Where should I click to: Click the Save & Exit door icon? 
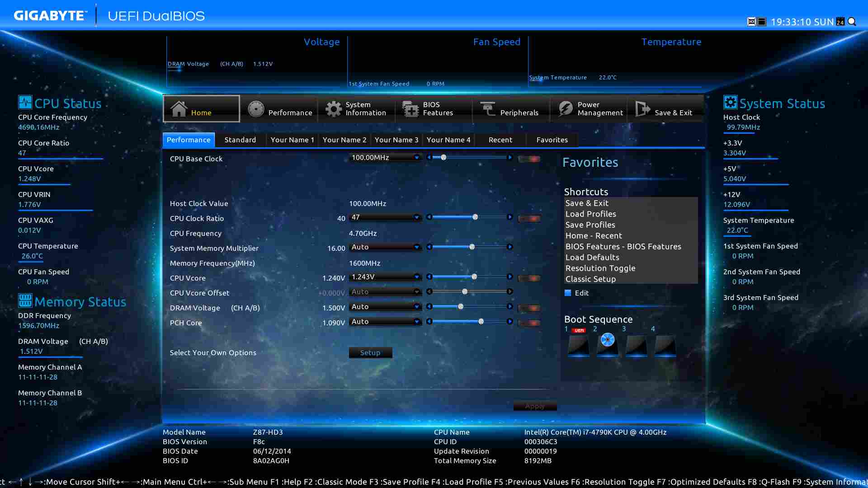pos(642,109)
